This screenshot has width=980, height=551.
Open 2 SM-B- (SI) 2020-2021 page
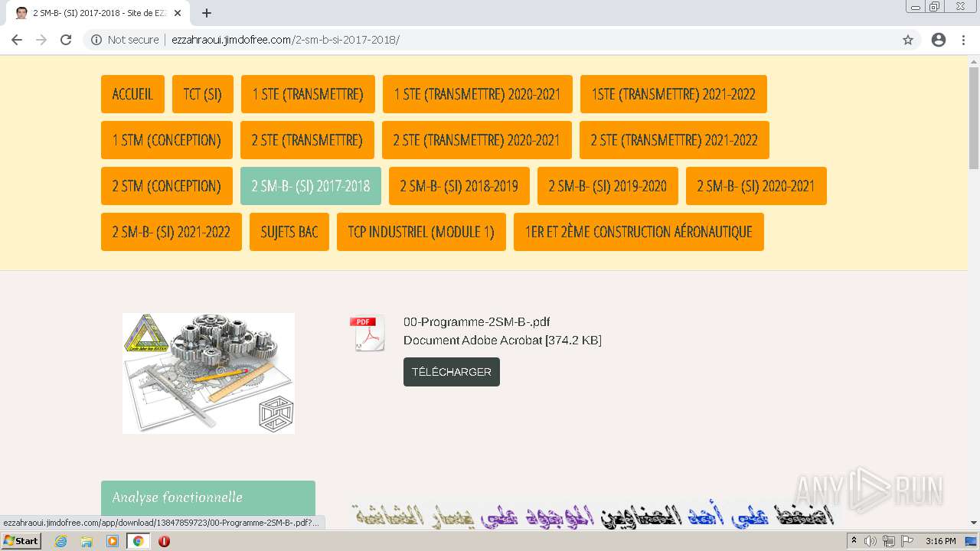coord(756,186)
